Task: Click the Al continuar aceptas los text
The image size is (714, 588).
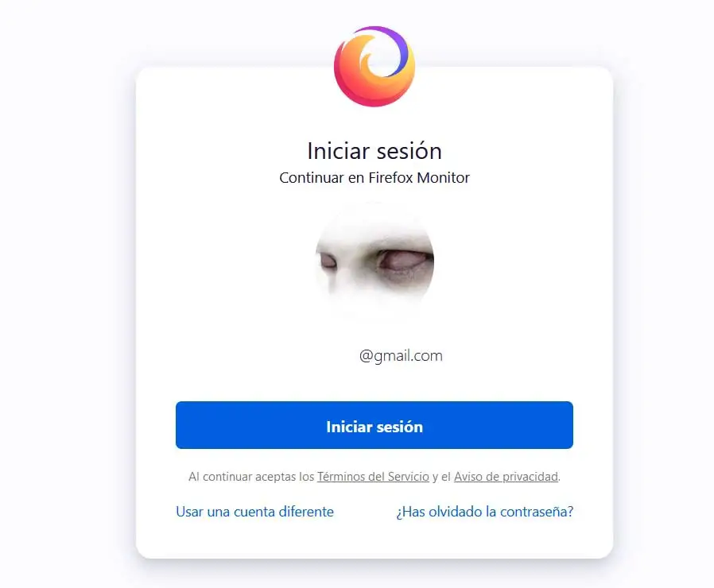Action: coord(251,477)
